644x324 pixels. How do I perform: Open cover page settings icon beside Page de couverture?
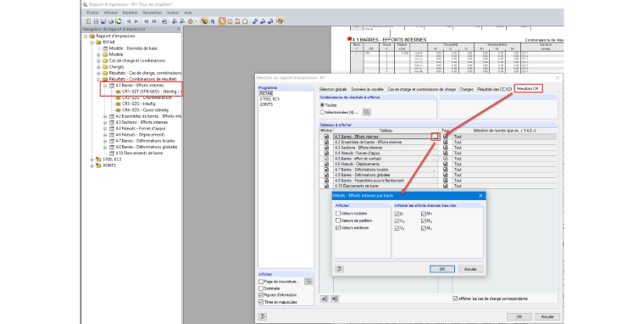pos(308,282)
